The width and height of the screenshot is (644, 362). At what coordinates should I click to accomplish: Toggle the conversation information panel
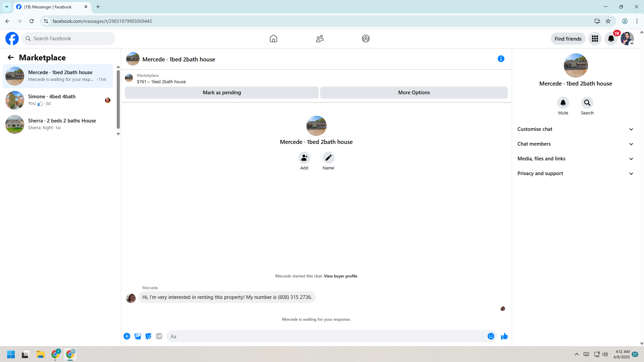[501, 59]
